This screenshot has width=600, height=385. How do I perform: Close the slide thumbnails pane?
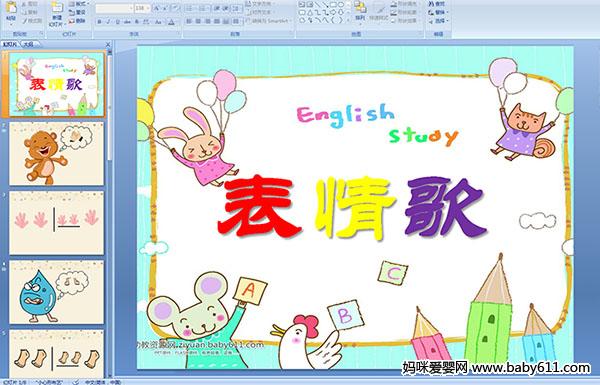pyautogui.click(x=108, y=44)
